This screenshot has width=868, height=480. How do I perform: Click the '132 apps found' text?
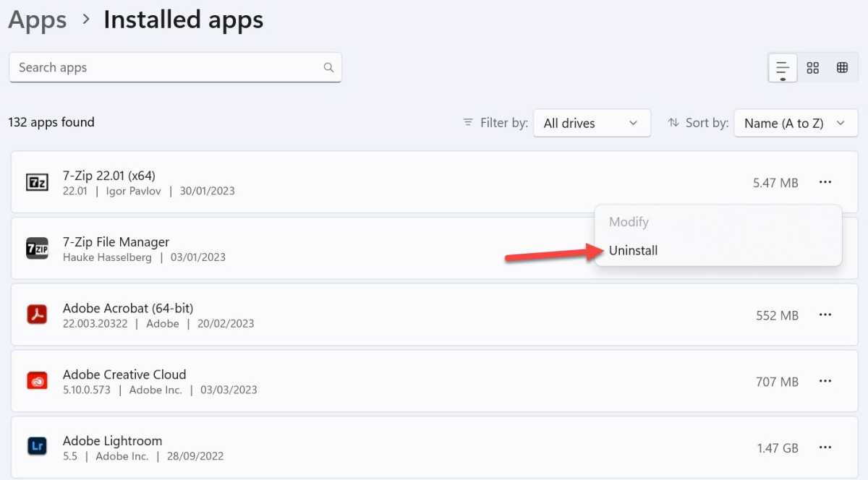coord(51,122)
